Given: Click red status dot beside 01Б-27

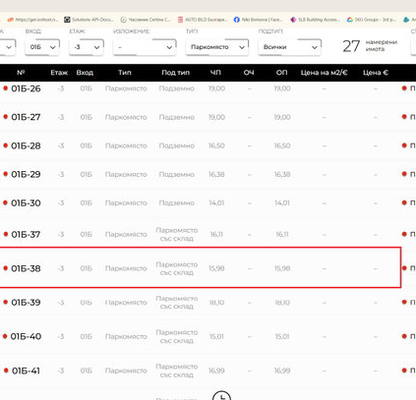Looking at the screenshot, I should [5, 117].
